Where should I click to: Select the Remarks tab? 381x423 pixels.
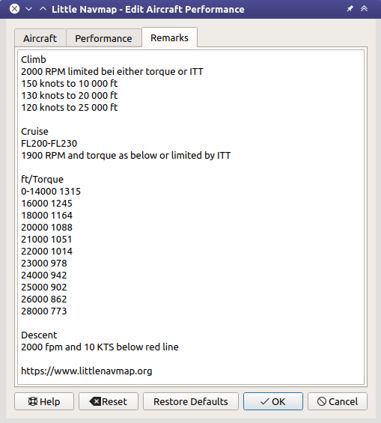click(169, 38)
